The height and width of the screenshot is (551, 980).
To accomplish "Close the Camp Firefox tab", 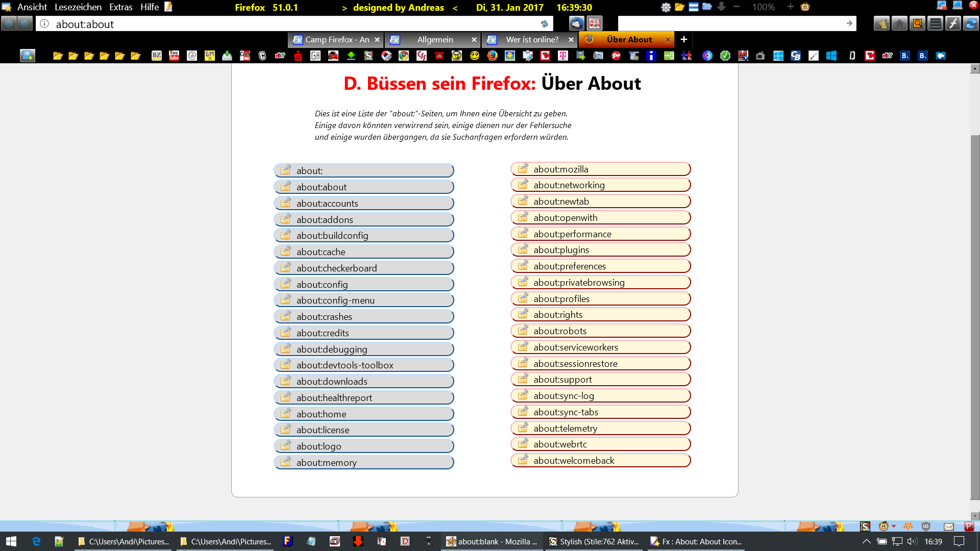I will [377, 39].
